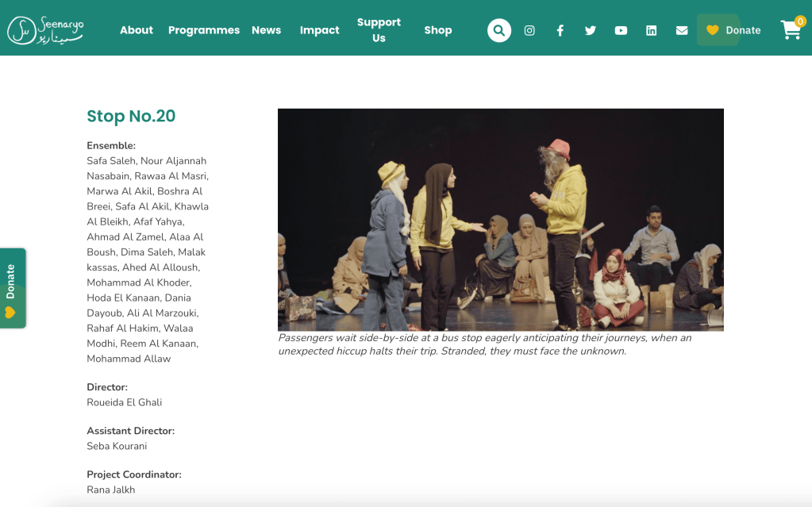Image resolution: width=812 pixels, height=507 pixels.
Task: Open the YouTube channel icon
Action: tap(621, 30)
